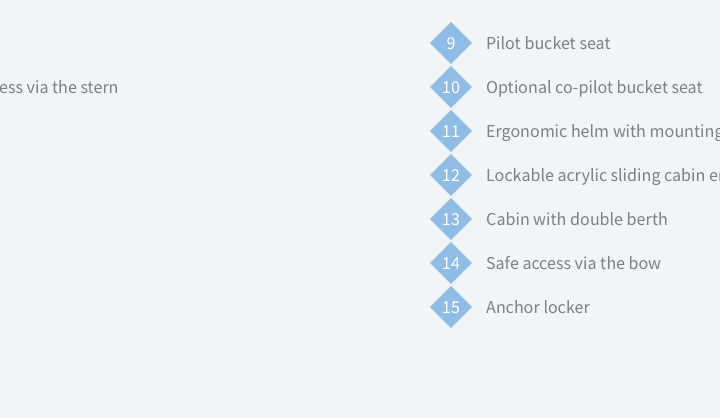Click the Pilot bucket seat label
720x418 pixels.
point(548,43)
